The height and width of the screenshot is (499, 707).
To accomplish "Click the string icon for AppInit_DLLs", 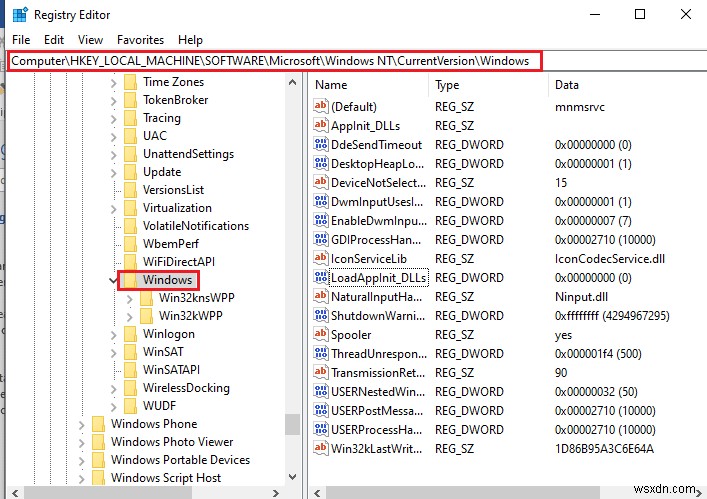I will 321,125.
